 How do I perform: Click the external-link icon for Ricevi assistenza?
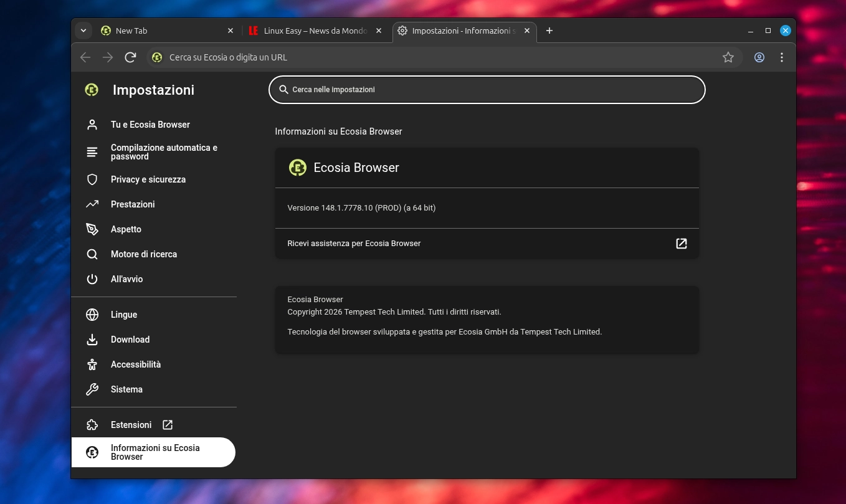click(682, 244)
